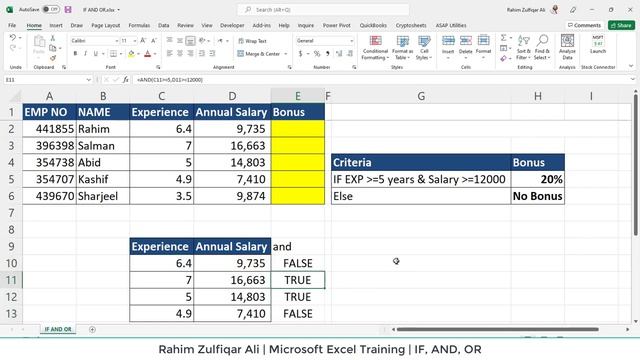
Task: Click in the Search box
Action: pyautogui.click(x=323, y=9)
